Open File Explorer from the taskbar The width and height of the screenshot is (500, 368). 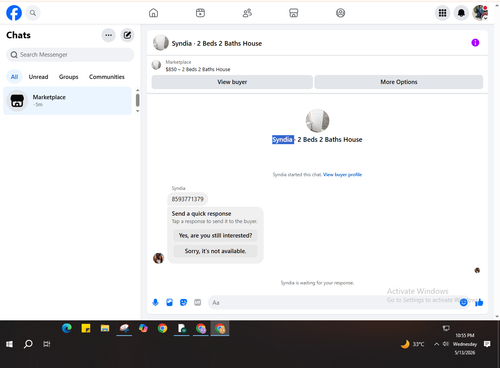tap(105, 328)
